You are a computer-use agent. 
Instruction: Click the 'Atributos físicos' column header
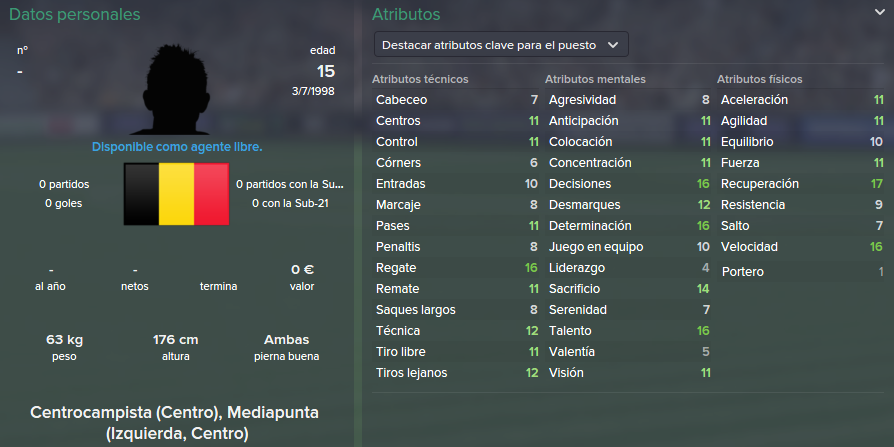coord(759,79)
